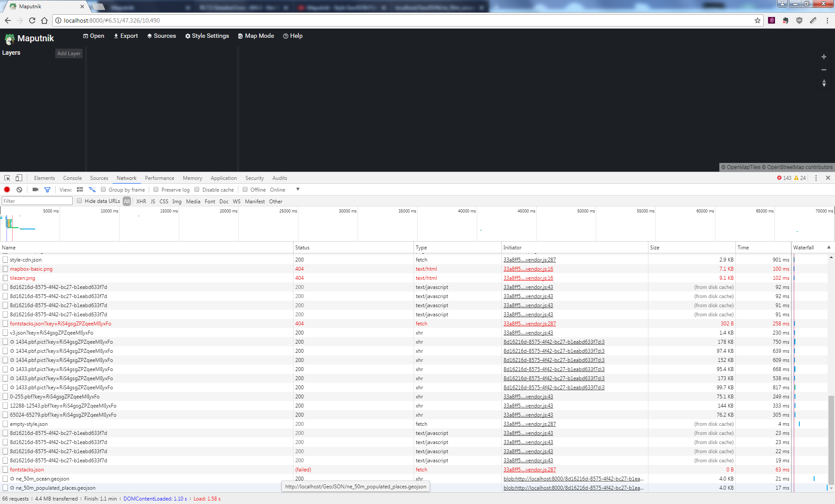Open DevTools customize three-dot menu
Image resolution: width=835 pixels, height=504 pixels.
816,178
